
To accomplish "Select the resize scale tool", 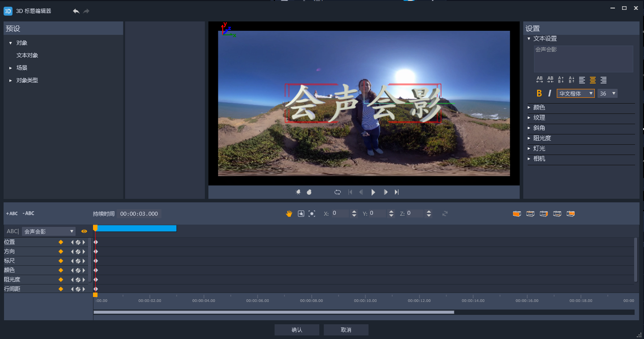I will pyautogui.click(x=312, y=213).
